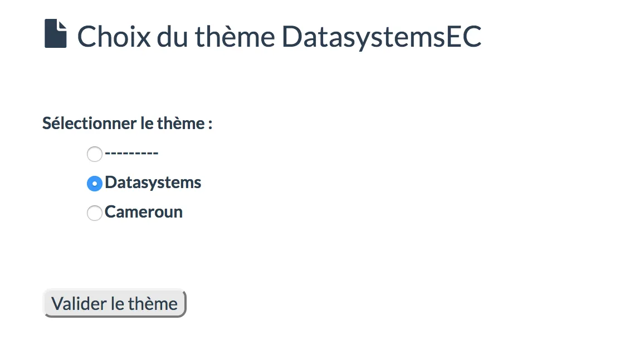Click the "Sélectionner le thème :" field label

(128, 124)
